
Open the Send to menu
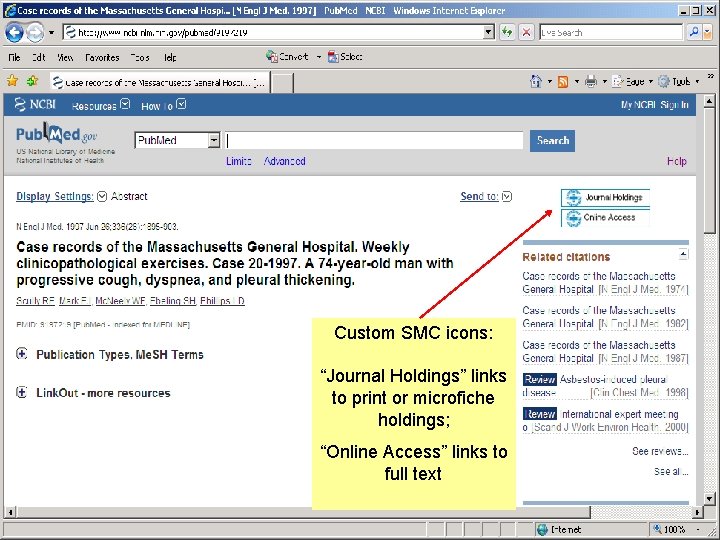coord(486,197)
